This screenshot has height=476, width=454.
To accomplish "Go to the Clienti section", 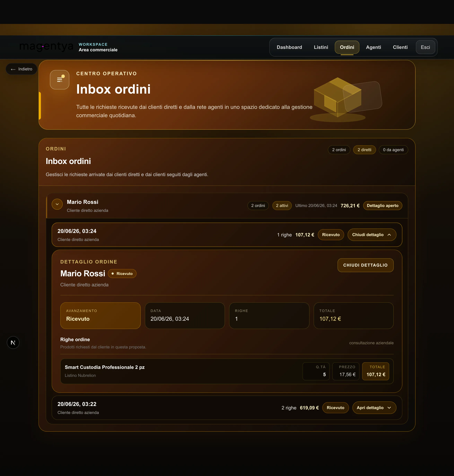I will pyautogui.click(x=400, y=47).
